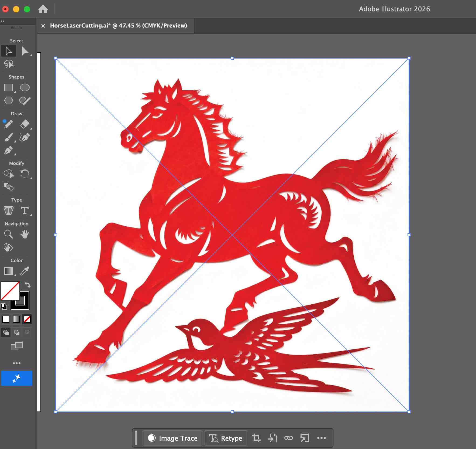Select the Pen tool

[x=8, y=151]
